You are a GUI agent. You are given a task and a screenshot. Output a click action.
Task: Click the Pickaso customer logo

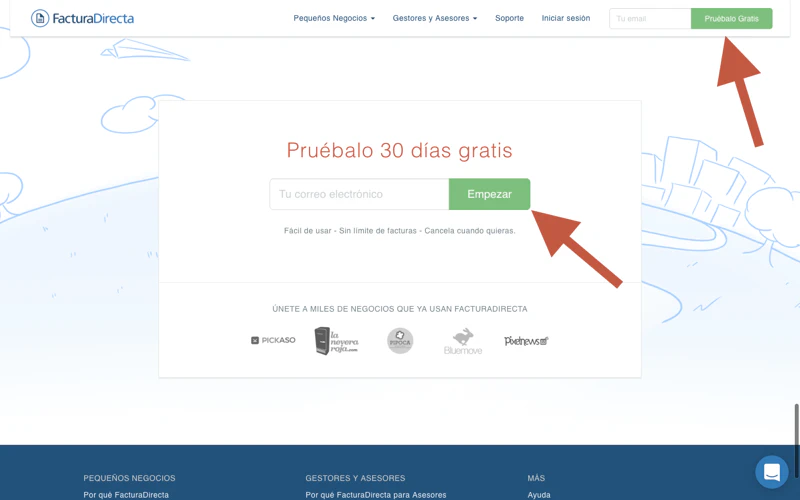[x=273, y=340]
